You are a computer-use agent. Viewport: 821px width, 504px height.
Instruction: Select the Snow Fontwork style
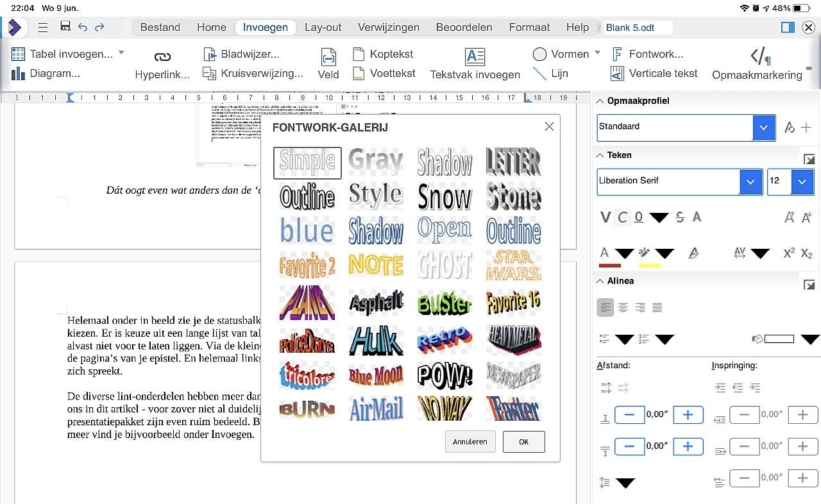coord(445,196)
